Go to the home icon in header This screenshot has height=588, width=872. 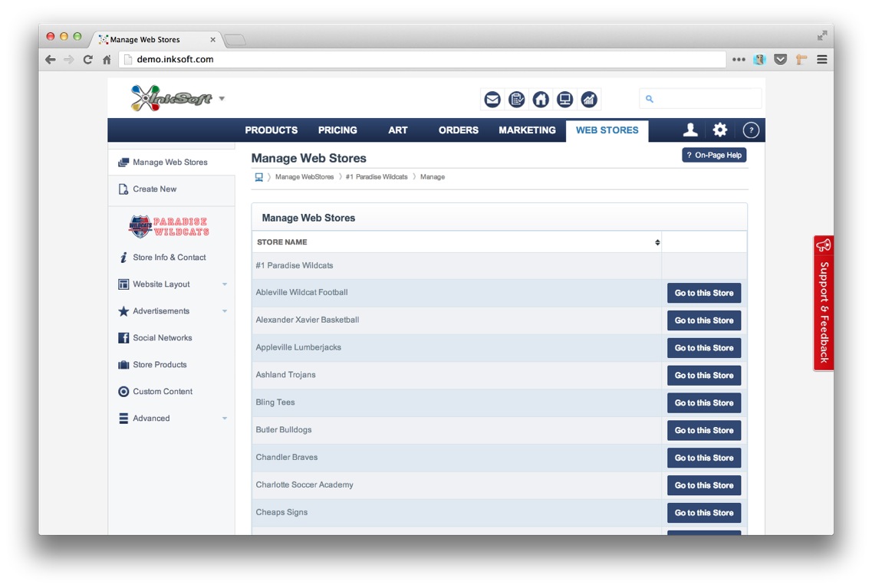541,100
